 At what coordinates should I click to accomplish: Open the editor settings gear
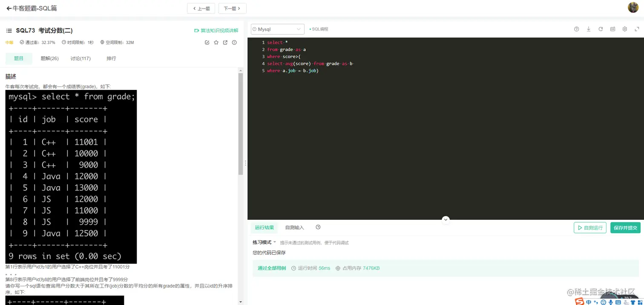(624, 29)
